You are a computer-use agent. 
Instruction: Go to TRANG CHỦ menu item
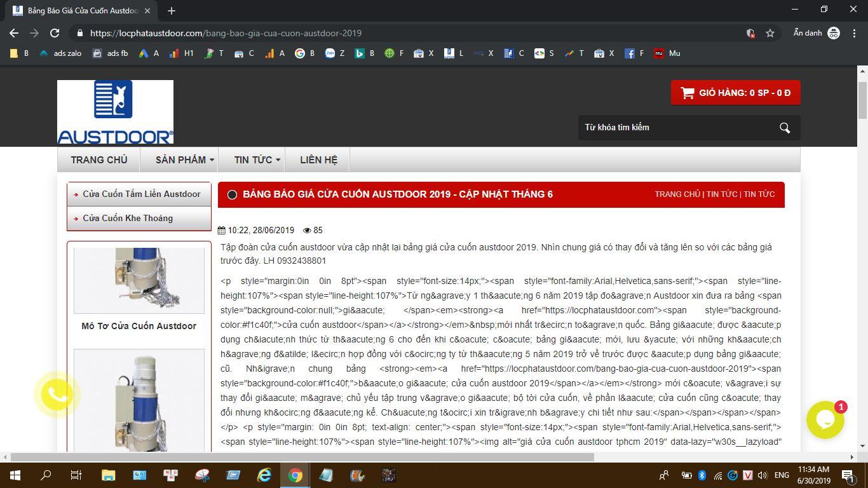click(x=99, y=159)
